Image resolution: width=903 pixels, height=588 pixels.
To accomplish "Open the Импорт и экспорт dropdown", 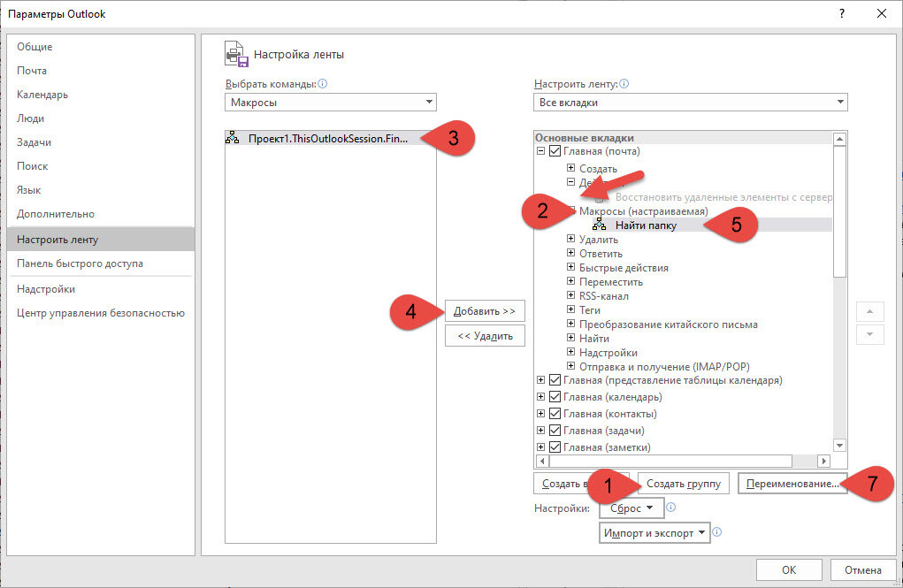I will (x=654, y=532).
